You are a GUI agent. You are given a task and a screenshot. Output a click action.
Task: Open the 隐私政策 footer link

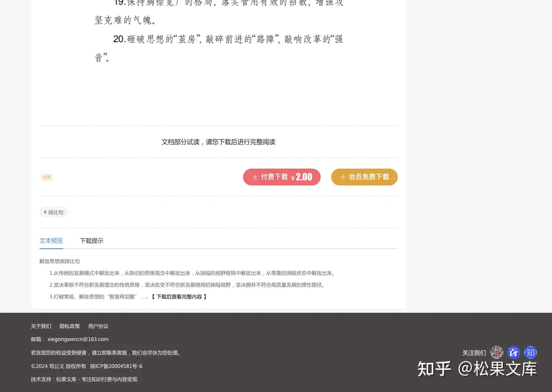pos(70,326)
